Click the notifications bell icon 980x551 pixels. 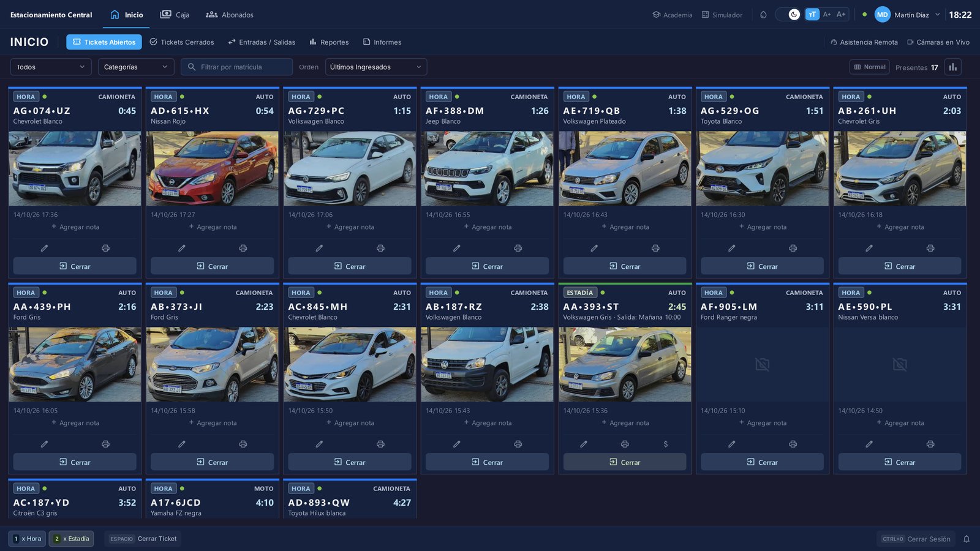click(967, 539)
